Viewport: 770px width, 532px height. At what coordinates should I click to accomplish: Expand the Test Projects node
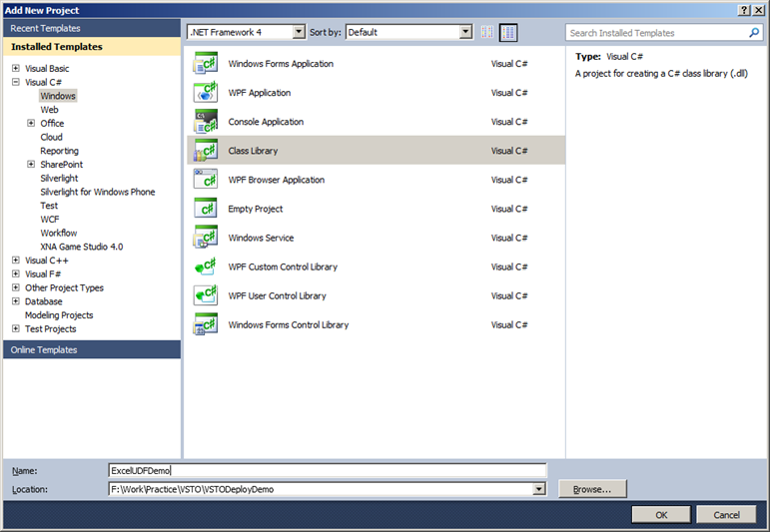(x=16, y=328)
